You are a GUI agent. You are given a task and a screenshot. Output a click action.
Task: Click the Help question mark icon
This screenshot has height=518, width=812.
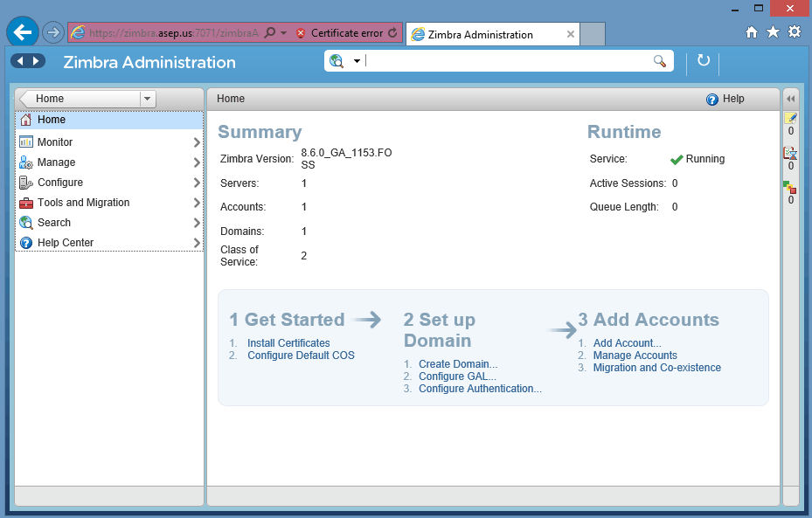coord(712,100)
